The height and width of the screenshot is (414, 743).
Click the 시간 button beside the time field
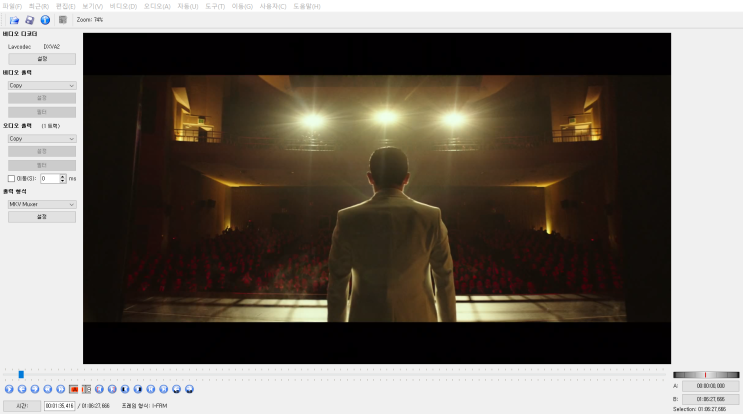(x=22, y=406)
